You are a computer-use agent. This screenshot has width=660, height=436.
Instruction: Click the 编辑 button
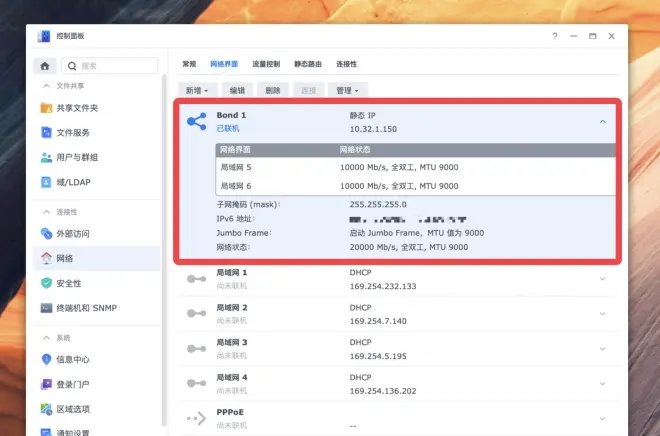[237, 90]
